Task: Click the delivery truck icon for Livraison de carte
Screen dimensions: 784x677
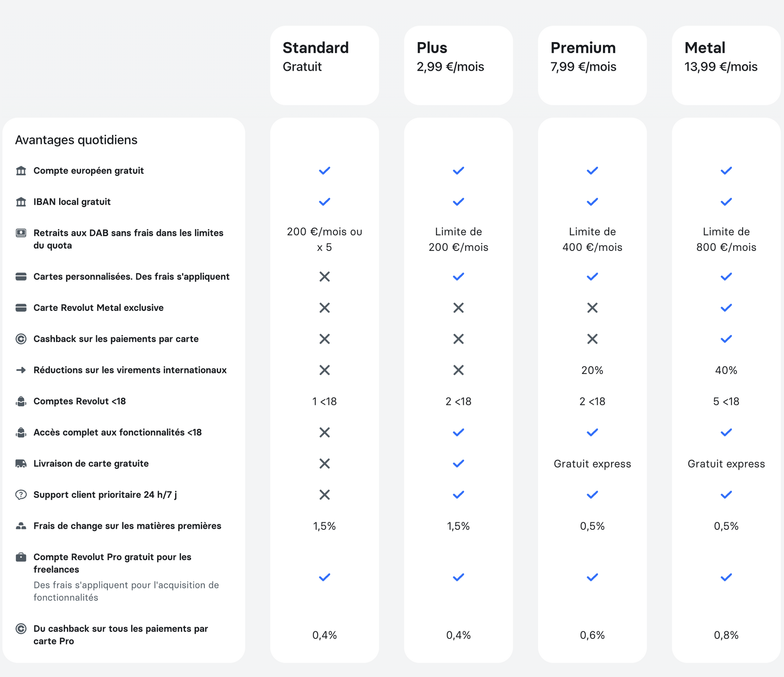Action: click(21, 464)
